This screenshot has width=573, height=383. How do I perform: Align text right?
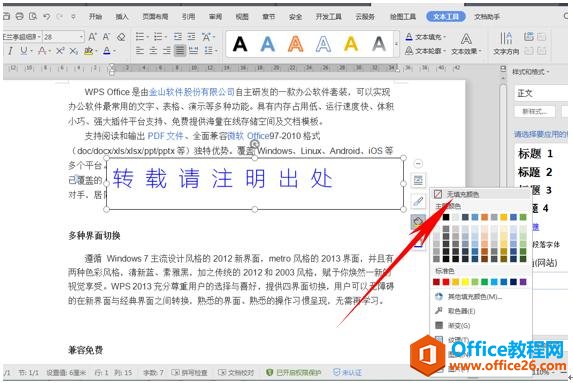click(166, 50)
